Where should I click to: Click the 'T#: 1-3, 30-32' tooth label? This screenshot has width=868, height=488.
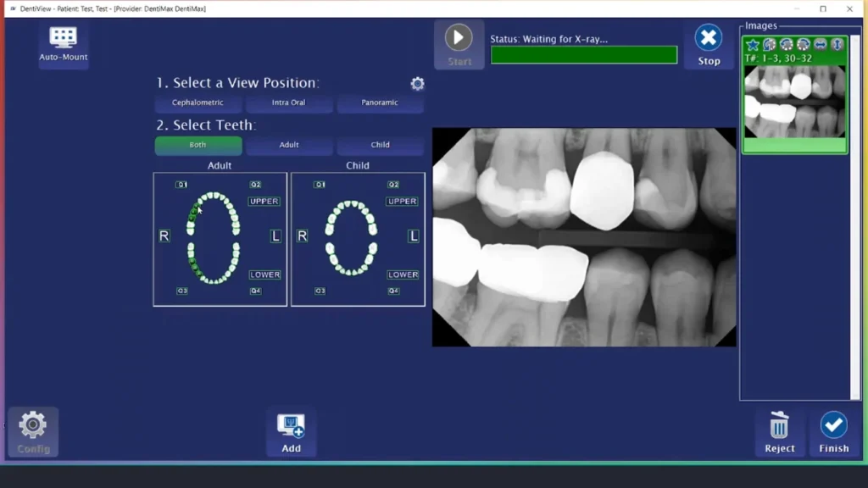point(778,58)
